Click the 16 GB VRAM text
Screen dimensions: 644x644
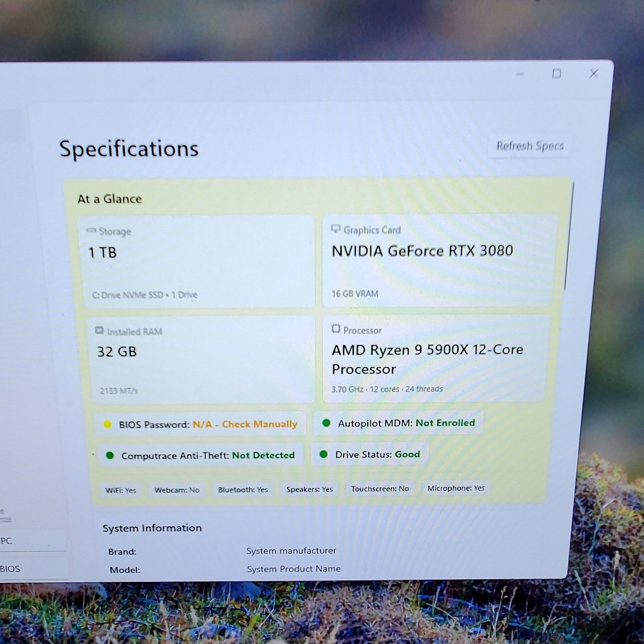pyautogui.click(x=355, y=294)
